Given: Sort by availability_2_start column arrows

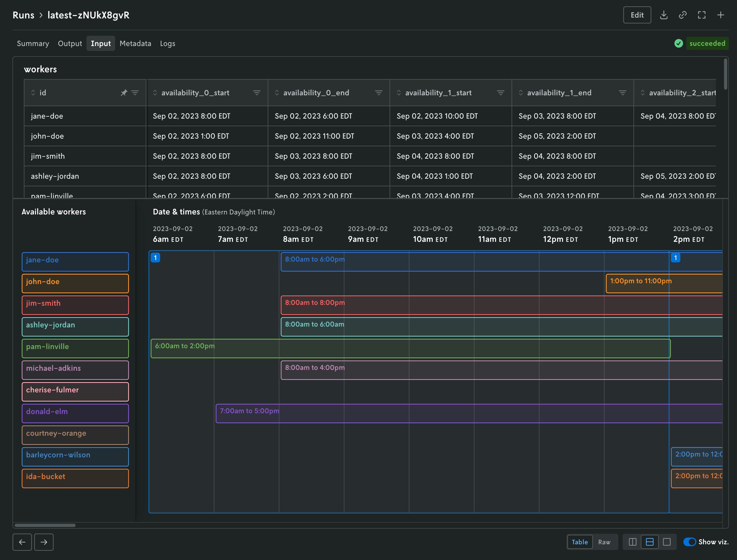Looking at the screenshot, I should click(643, 93).
